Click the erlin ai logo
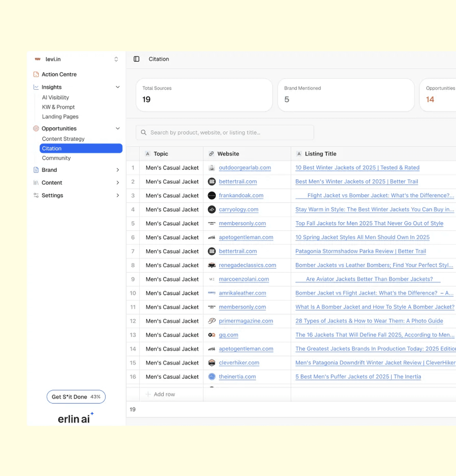Screen dimensions: 456x476 coord(76,418)
